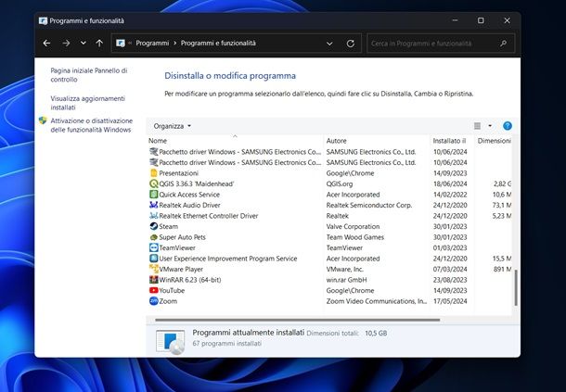The width and height of the screenshot is (566, 392).
Task: Select the YouTube program icon
Action: pyautogui.click(x=153, y=290)
